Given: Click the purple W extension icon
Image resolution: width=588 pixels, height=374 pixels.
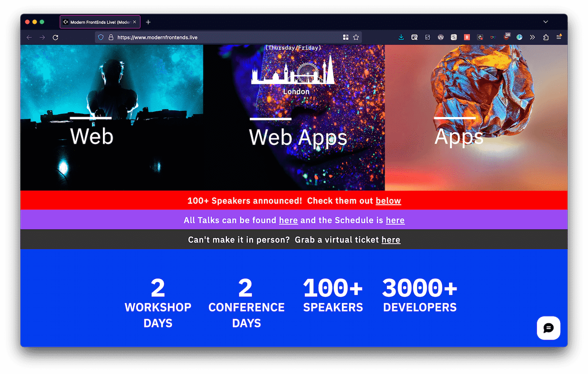Looking at the screenshot, I should (441, 37).
